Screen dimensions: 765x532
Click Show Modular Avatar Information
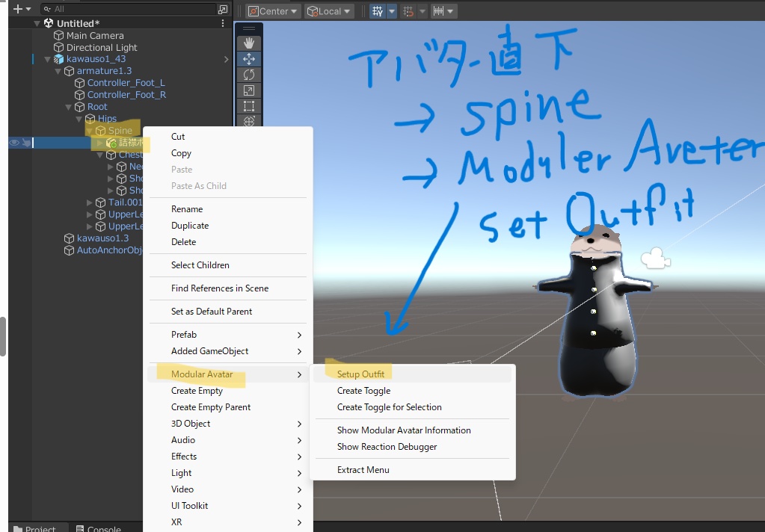pos(404,430)
